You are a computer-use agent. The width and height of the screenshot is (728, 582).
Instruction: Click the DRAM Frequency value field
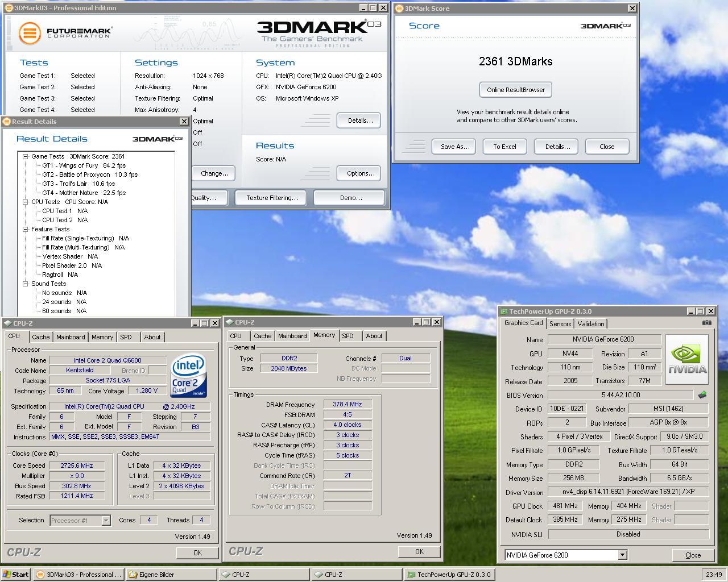pyautogui.click(x=348, y=404)
